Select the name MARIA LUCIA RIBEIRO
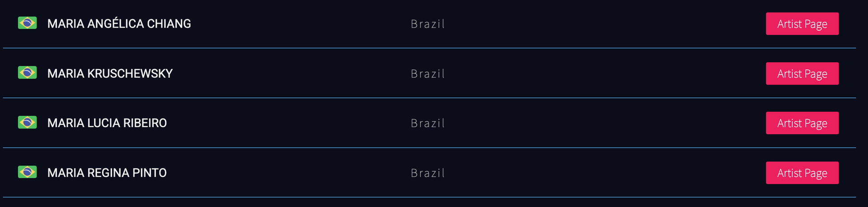The height and width of the screenshot is (207, 868). coord(107,123)
